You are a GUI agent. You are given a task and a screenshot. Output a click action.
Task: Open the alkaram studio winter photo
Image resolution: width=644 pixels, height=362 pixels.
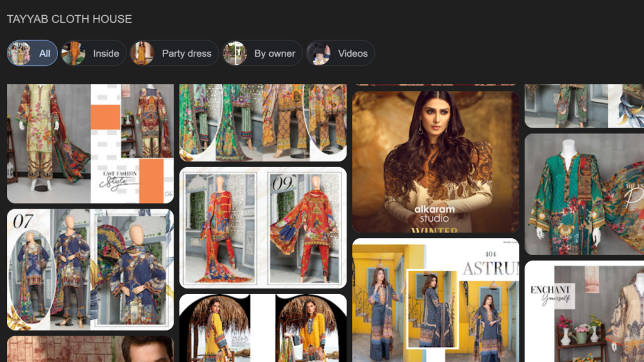tap(436, 162)
